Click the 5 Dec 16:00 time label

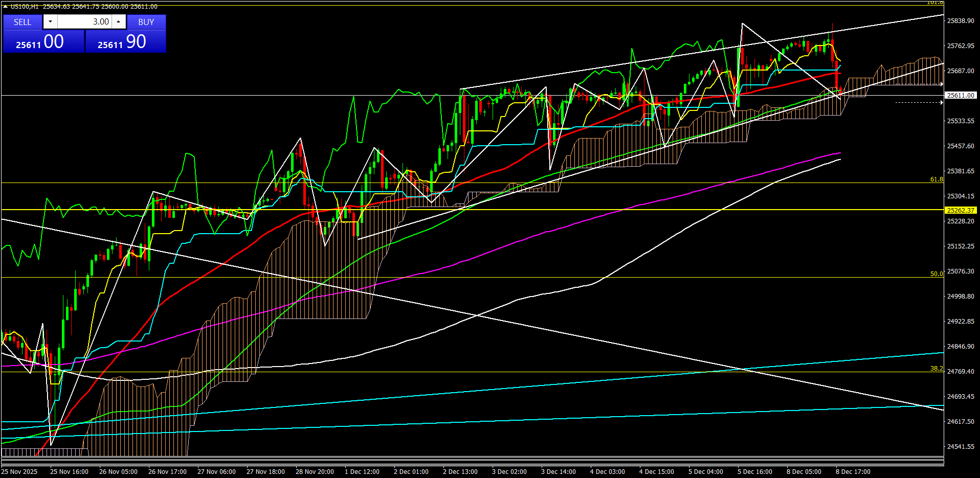point(754,472)
